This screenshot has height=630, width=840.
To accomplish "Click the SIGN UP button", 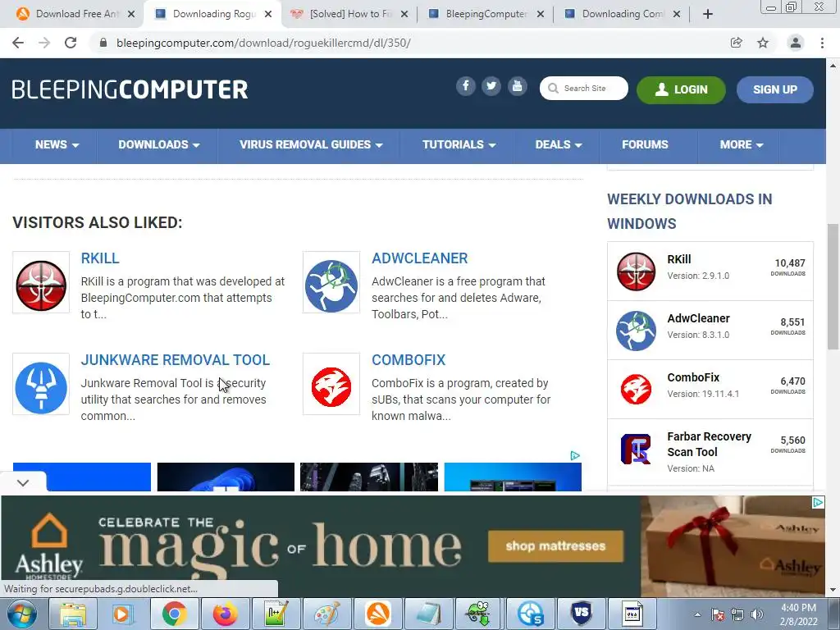I will click(774, 89).
